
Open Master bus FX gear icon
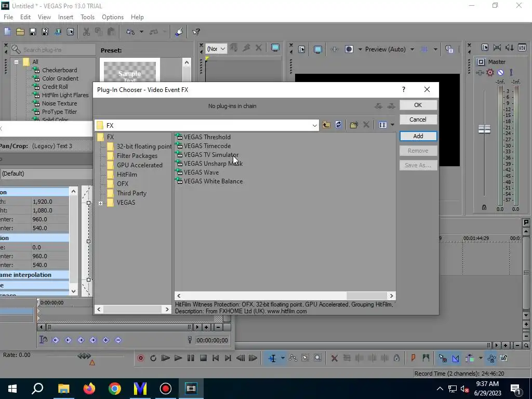490,72
